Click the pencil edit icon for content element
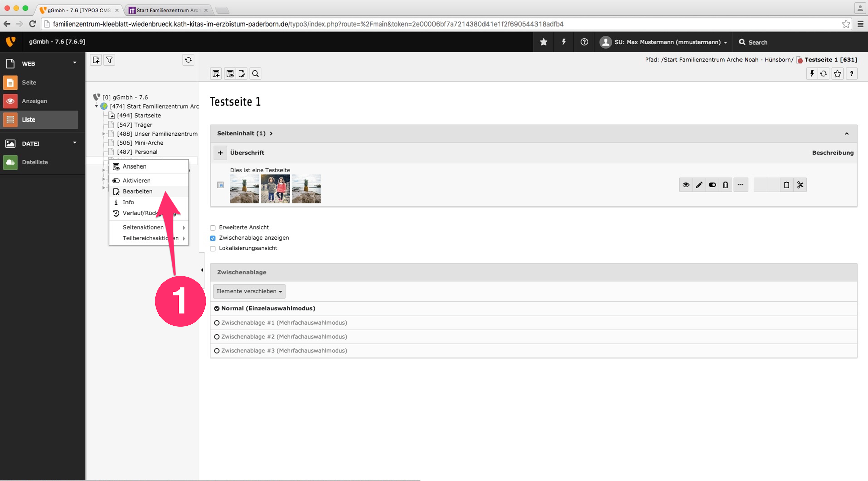Screen dimensions: 868x481 point(699,185)
